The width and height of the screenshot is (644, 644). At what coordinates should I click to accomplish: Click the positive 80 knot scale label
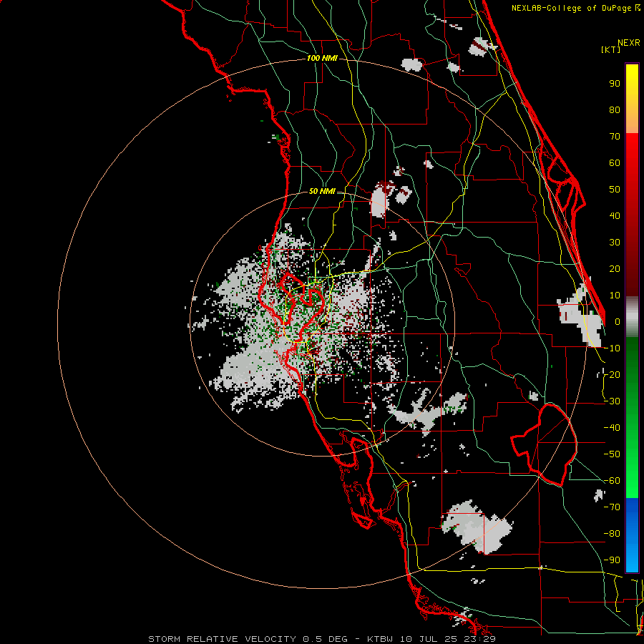click(615, 109)
